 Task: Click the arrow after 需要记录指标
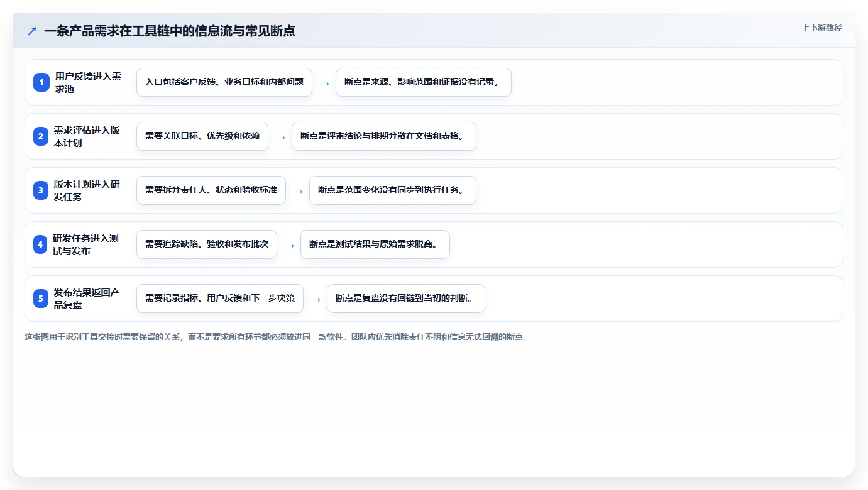point(316,299)
